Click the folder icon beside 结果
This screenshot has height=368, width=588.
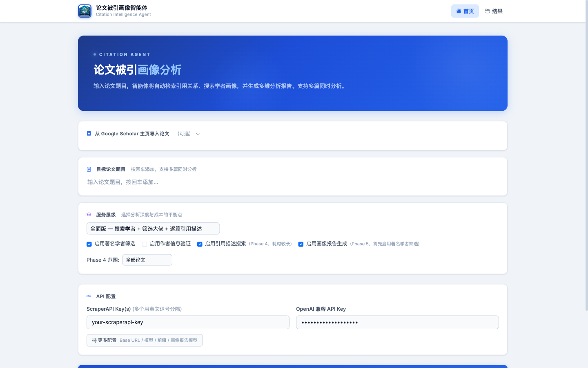[486, 11]
